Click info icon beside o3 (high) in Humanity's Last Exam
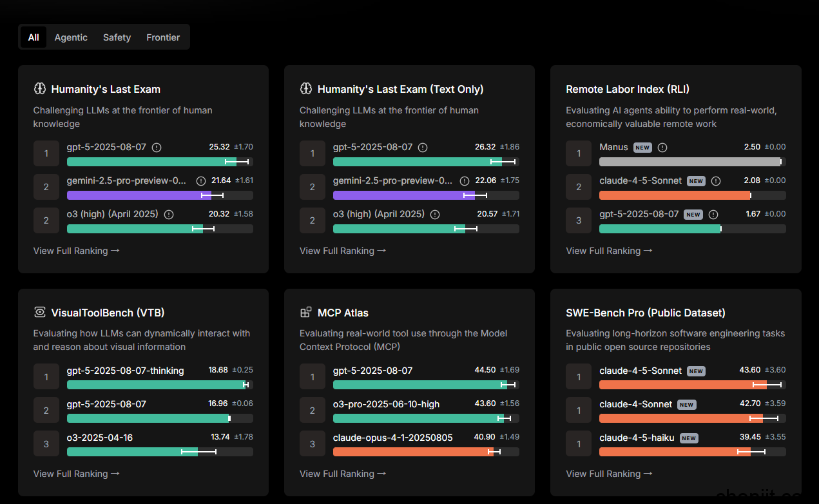This screenshot has height=504, width=819. (x=169, y=215)
